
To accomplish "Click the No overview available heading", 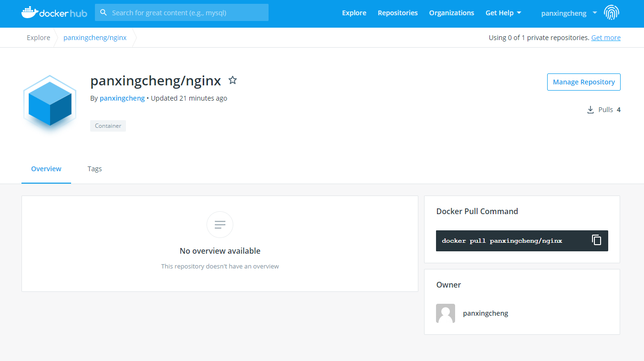I will pos(220,251).
